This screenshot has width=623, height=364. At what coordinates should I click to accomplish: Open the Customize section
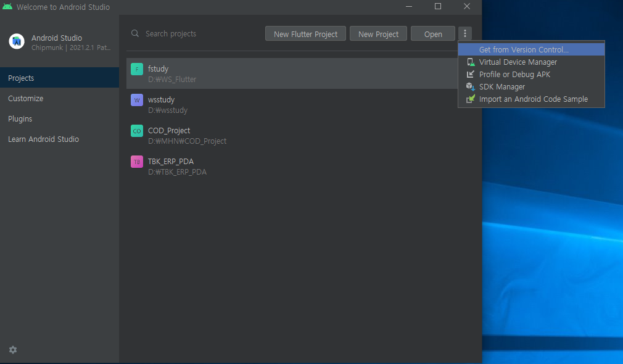[x=60, y=98]
